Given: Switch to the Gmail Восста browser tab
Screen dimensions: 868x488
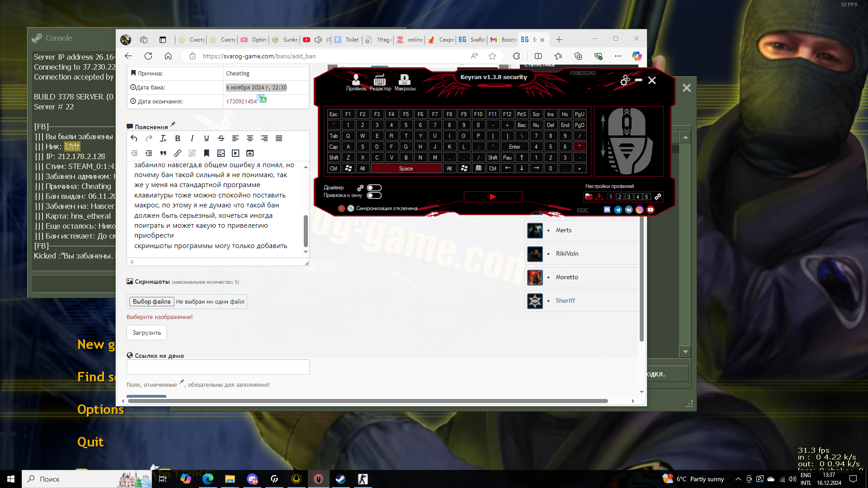Looking at the screenshot, I should coord(503,40).
